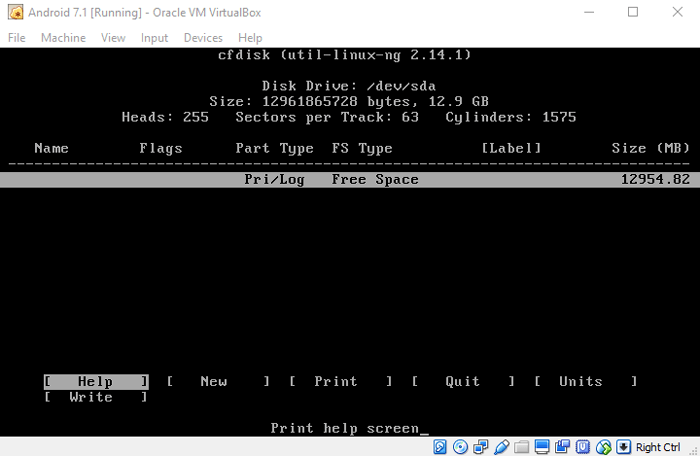Close the Android 7.1 VM window
Screen dimensions: 700x456
(x=678, y=12)
